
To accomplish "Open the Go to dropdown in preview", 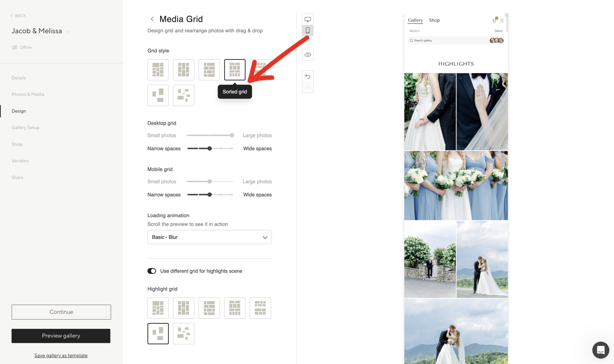I will tap(414, 31).
